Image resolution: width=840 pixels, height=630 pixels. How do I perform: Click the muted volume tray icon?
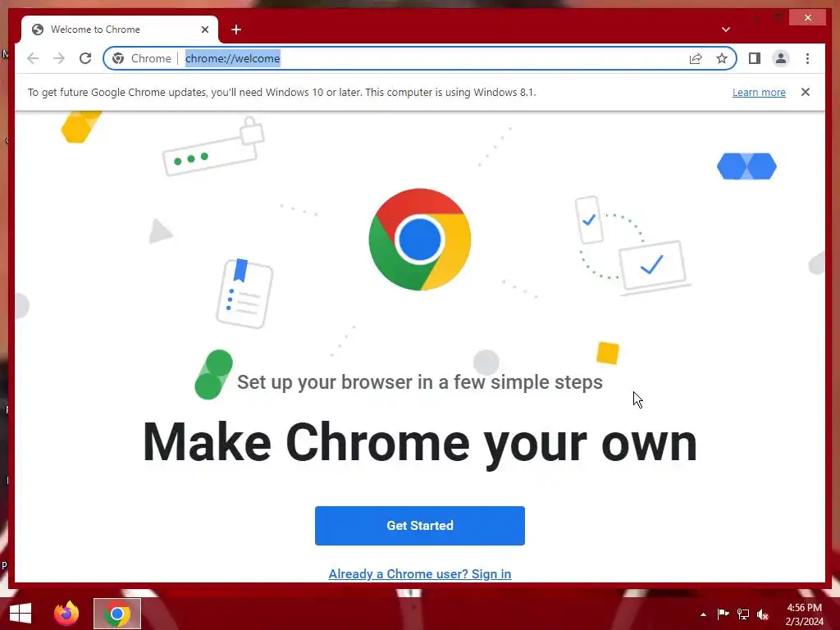coord(763,614)
